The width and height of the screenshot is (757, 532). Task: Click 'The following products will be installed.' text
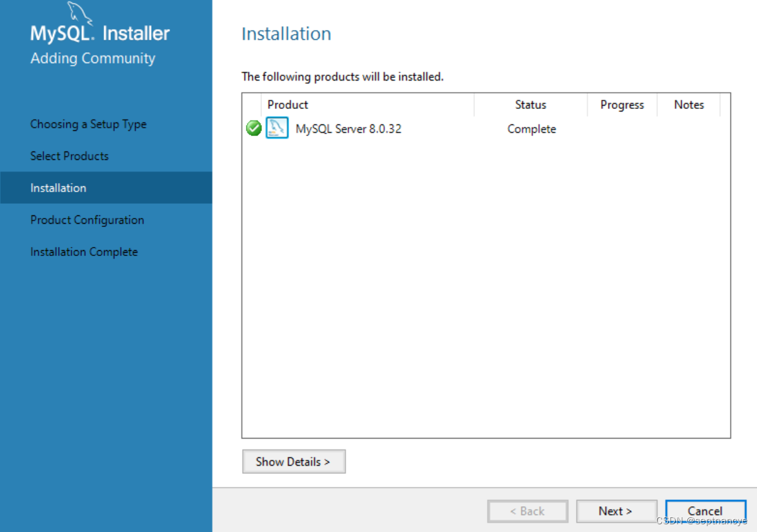pos(342,77)
